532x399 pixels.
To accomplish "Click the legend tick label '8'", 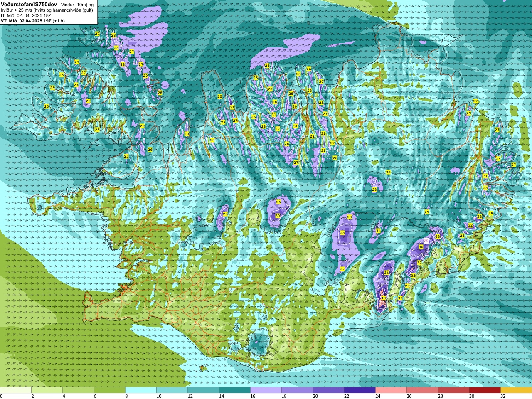I will pyautogui.click(x=126, y=396).
